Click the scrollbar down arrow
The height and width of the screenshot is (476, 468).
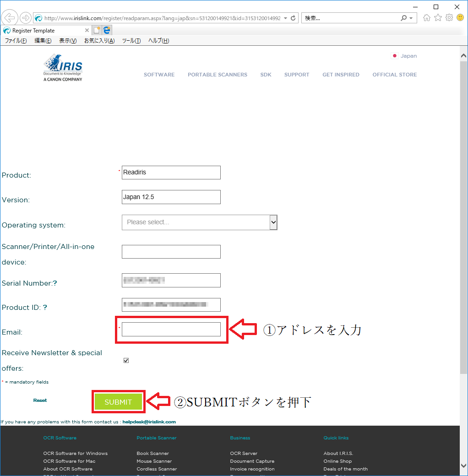pyautogui.click(x=463, y=465)
